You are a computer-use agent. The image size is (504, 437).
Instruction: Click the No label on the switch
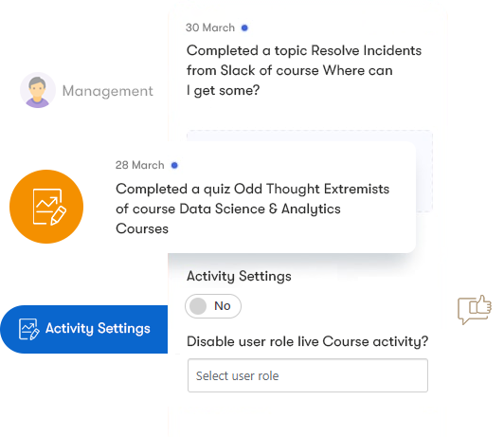point(223,306)
